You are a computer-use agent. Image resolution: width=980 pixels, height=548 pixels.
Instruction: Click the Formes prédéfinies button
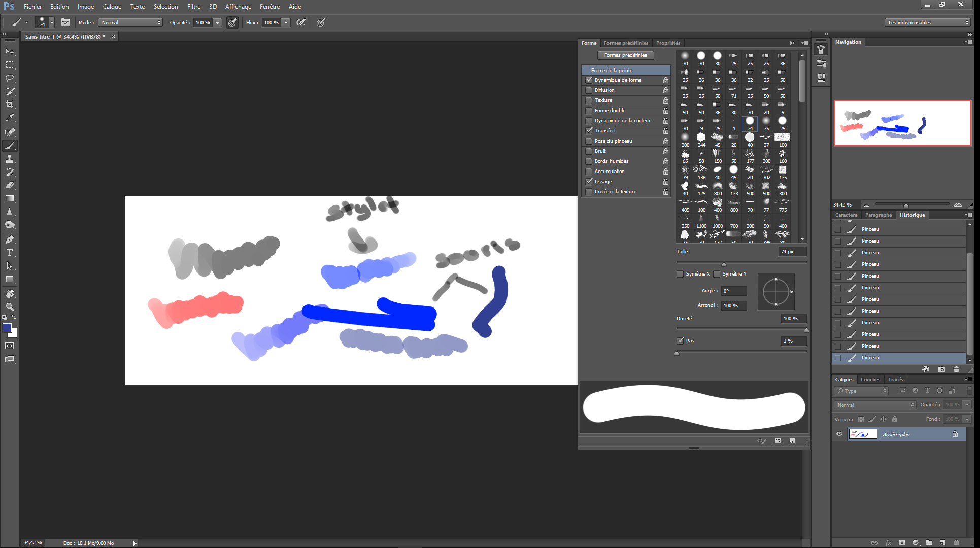point(625,55)
